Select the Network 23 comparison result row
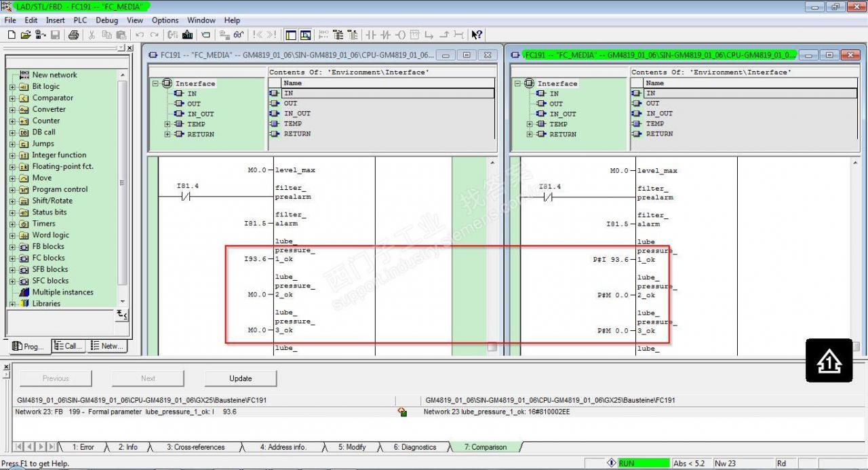 click(x=438, y=412)
